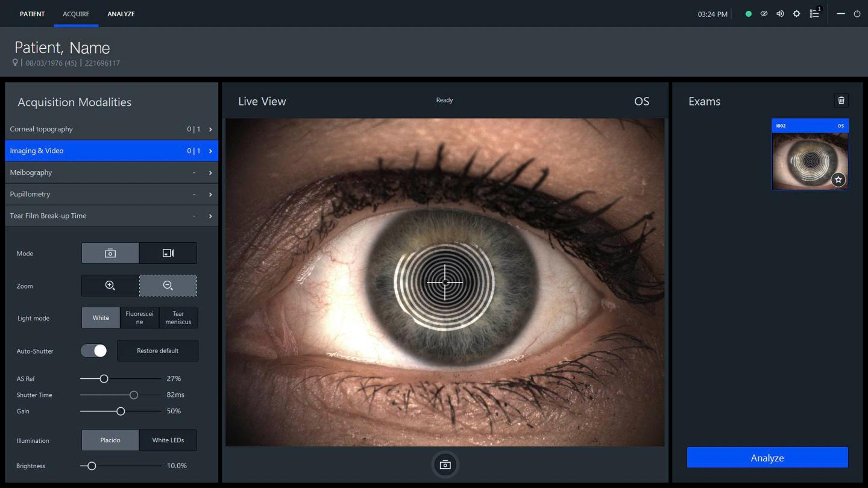Image resolution: width=868 pixels, height=488 pixels.
Task: Open Tear Film Break-up Time section
Action: [111, 216]
